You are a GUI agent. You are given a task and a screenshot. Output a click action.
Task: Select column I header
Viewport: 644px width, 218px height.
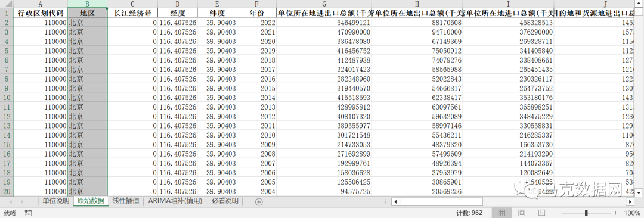[x=508, y=4]
